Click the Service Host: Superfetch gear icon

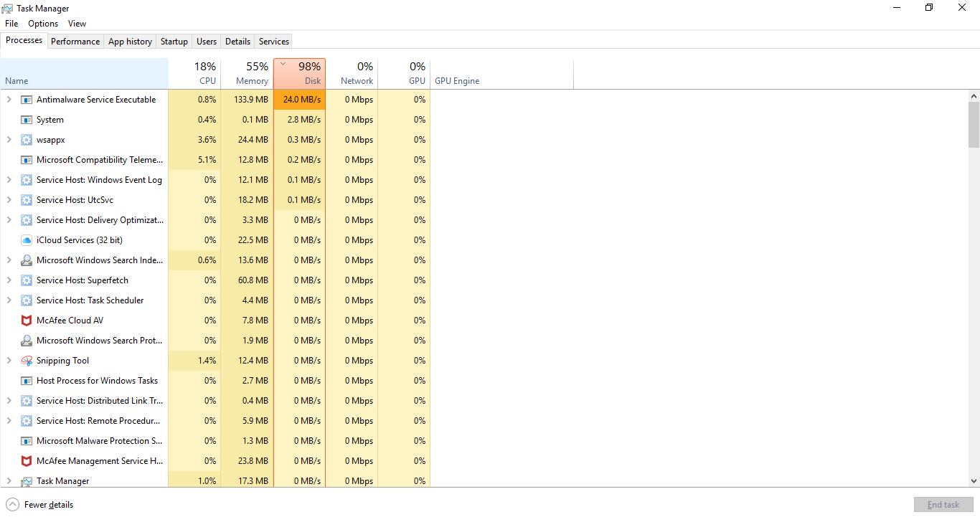(x=27, y=280)
